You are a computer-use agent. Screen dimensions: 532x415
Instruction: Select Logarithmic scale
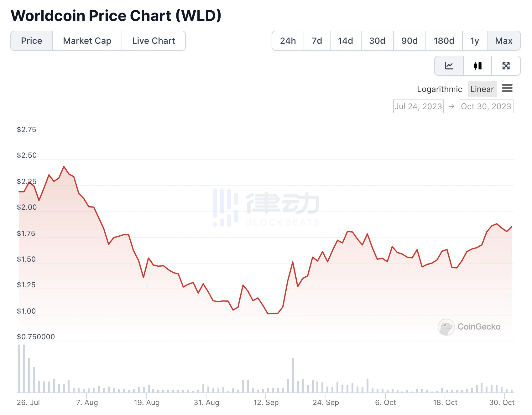click(x=439, y=89)
